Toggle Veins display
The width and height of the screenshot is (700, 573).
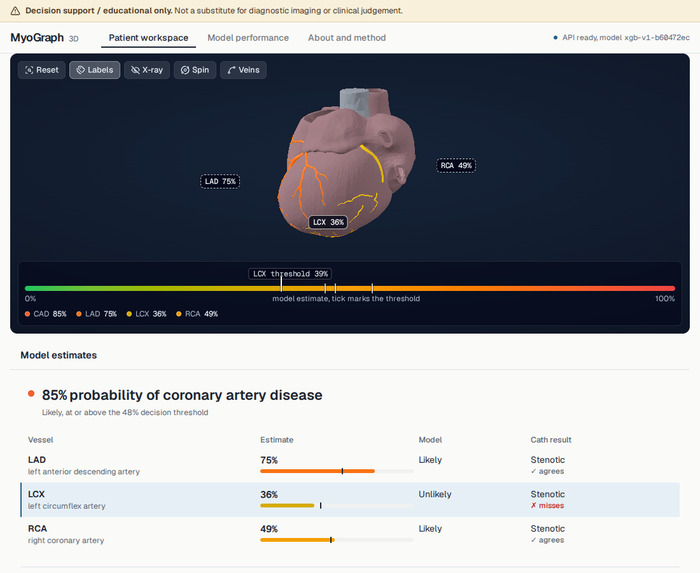pos(243,70)
